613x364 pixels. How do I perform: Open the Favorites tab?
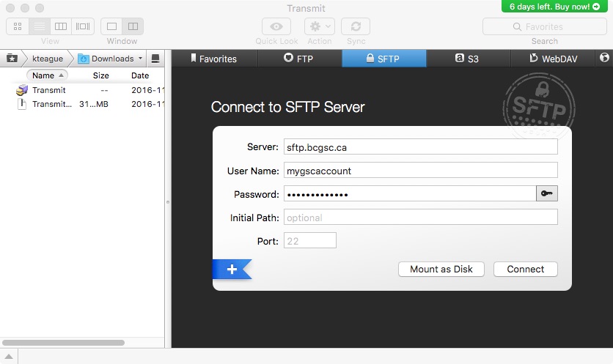214,59
